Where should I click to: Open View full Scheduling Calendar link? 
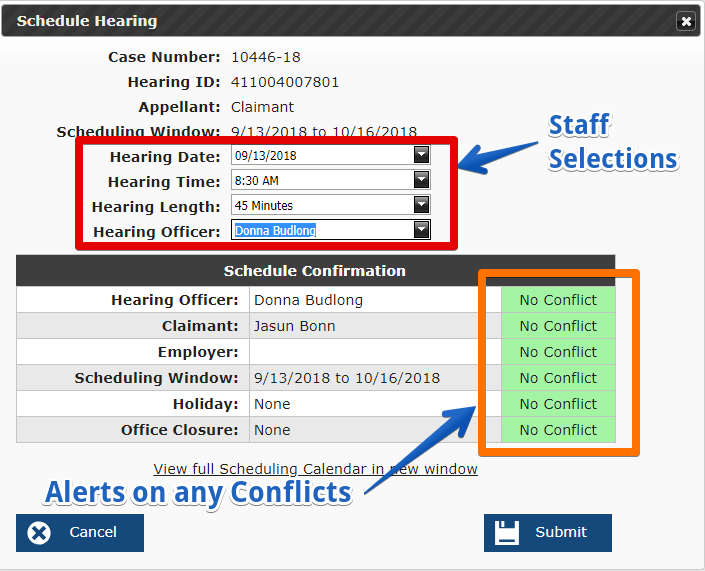pyautogui.click(x=315, y=469)
